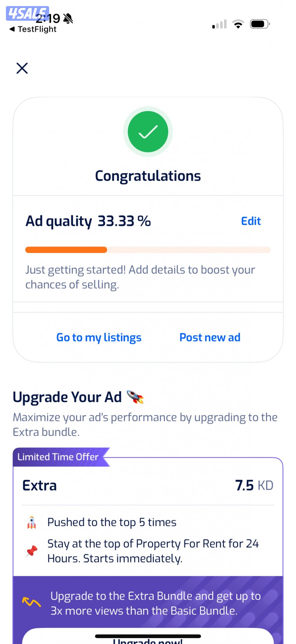Tap Post new ad link
Image resolution: width=296 pixels, height=644 pixels.
[x=210, y=337]
